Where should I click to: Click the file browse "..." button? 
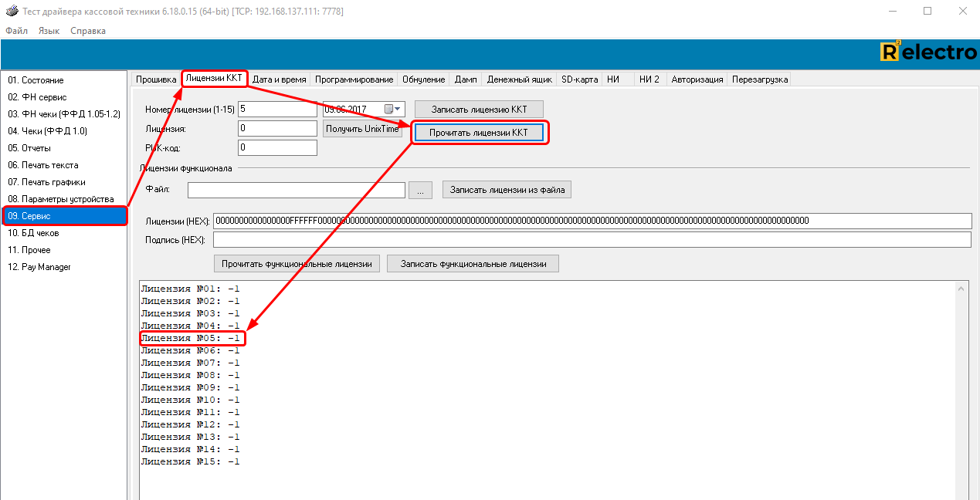(x=420, y=190)
